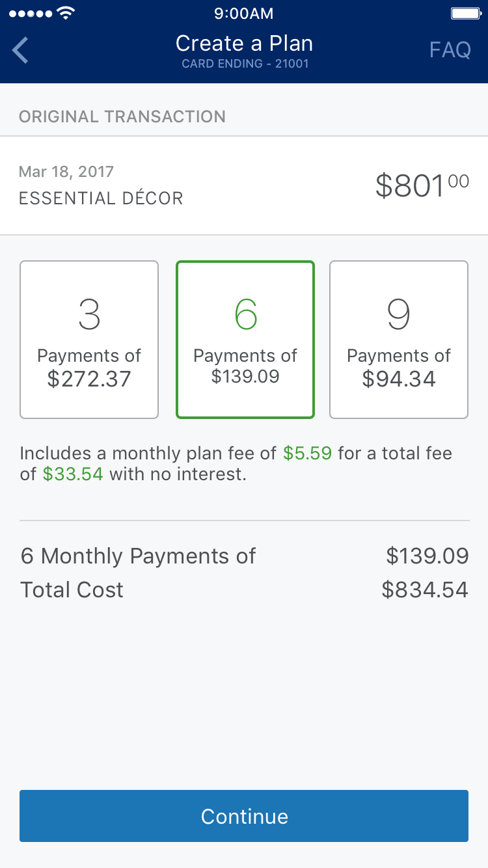This screenshot has height=868, width=488.
Task: Tap the Total Cost label
Action: point(72,590)
